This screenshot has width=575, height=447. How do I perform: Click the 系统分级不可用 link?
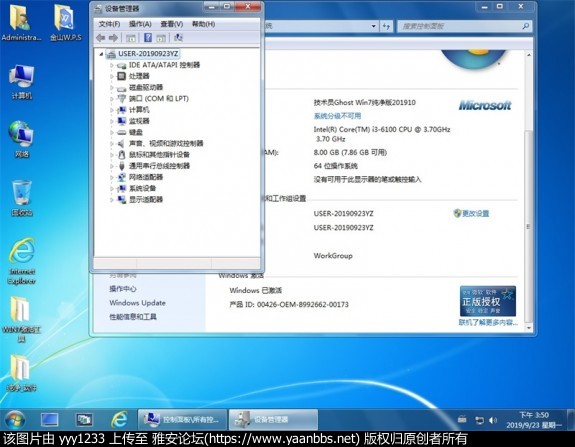coord(337,116)
